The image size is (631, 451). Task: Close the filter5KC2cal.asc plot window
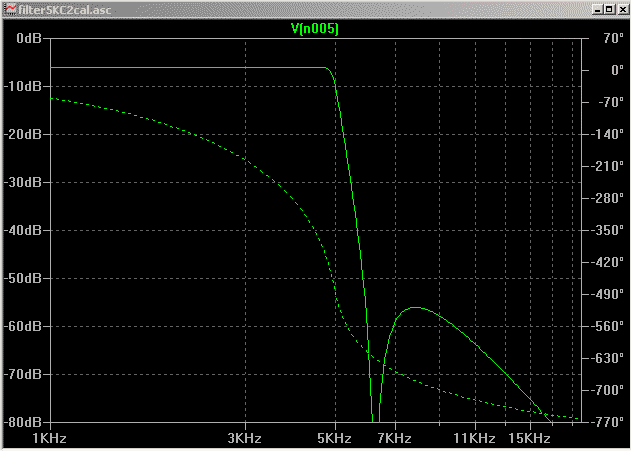[x=620, y=8]
